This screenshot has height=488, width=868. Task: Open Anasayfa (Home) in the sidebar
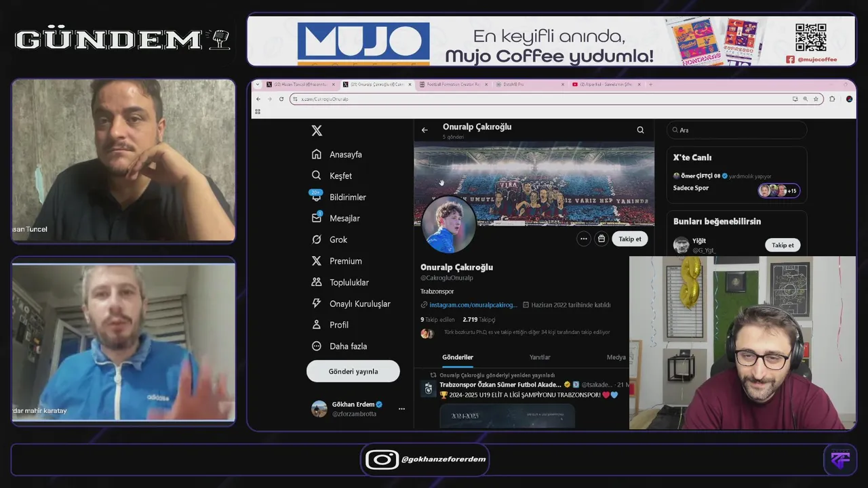click(337, 155)
